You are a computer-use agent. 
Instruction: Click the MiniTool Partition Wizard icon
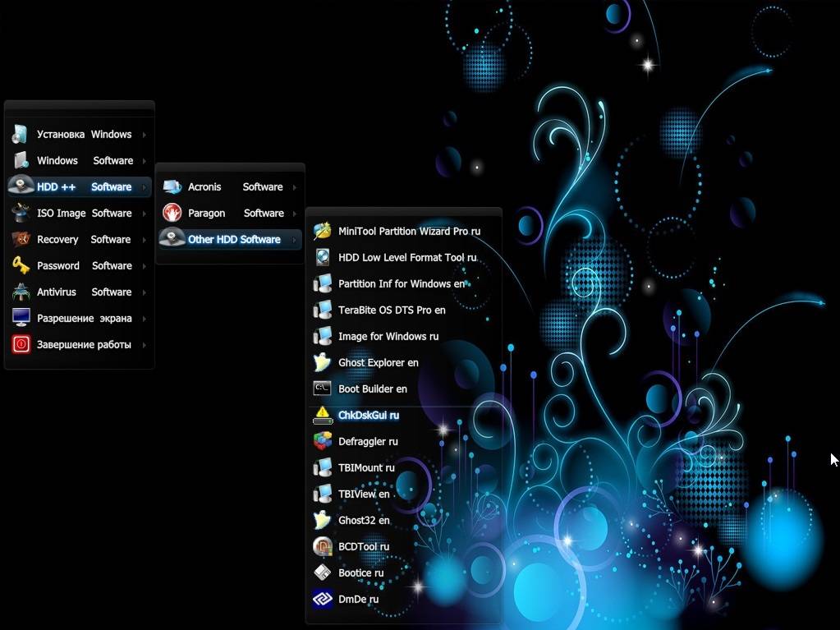(x=323, y=231)
